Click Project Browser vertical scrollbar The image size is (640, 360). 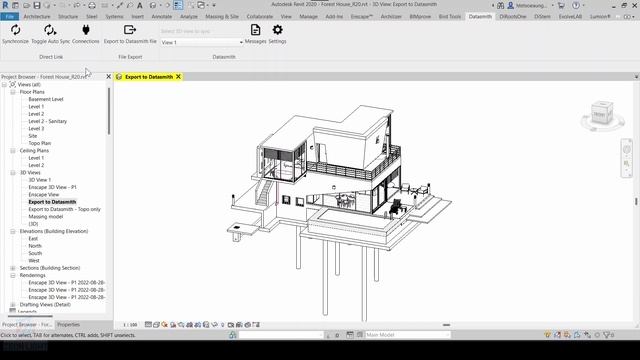click(x=109, y=111)
